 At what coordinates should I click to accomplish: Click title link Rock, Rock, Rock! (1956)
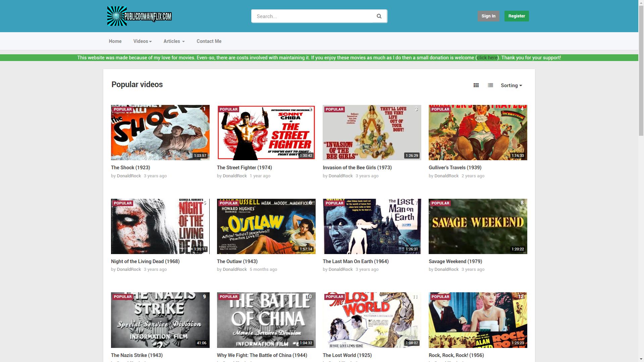(456, 355)
